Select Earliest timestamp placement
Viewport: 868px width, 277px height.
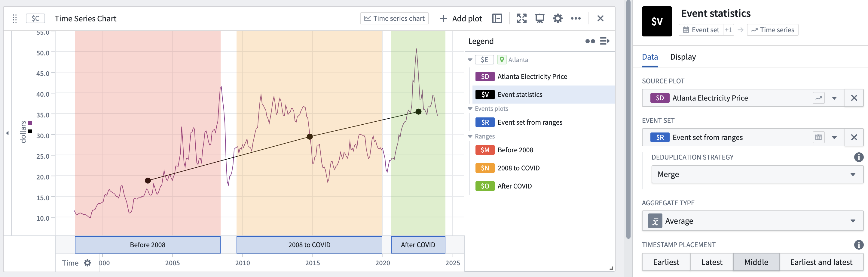click(x=666, y=262)
